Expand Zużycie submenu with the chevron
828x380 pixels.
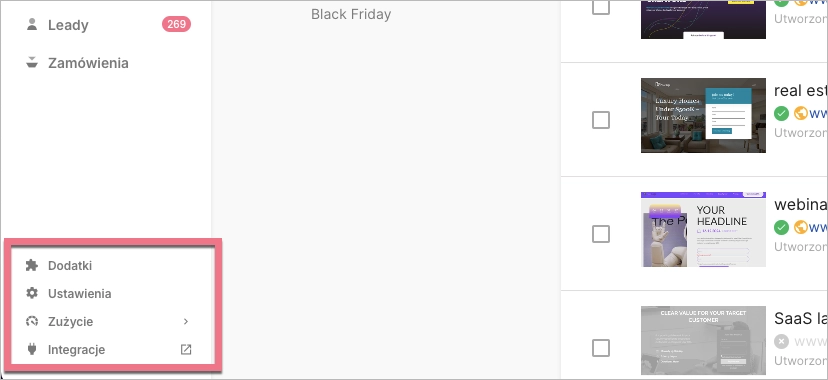click(x=186, y=321)
